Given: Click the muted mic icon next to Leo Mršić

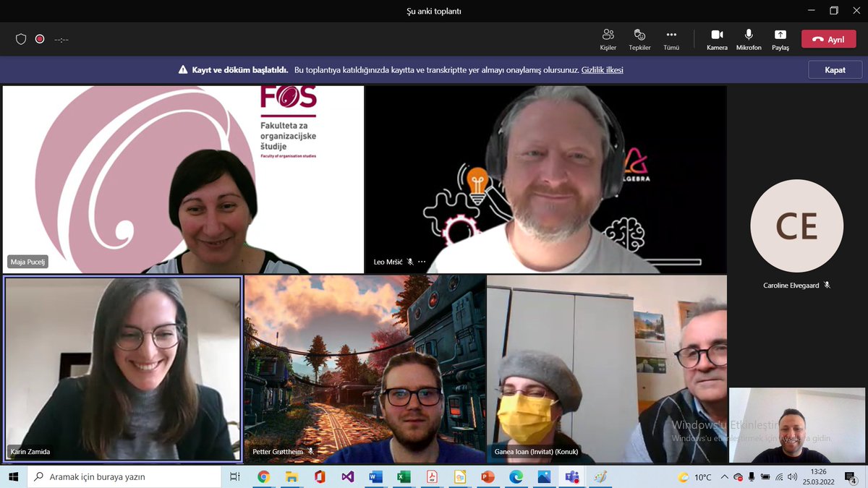Looking at the screenshot, I should pyautogui.click(x=410, y=262).
